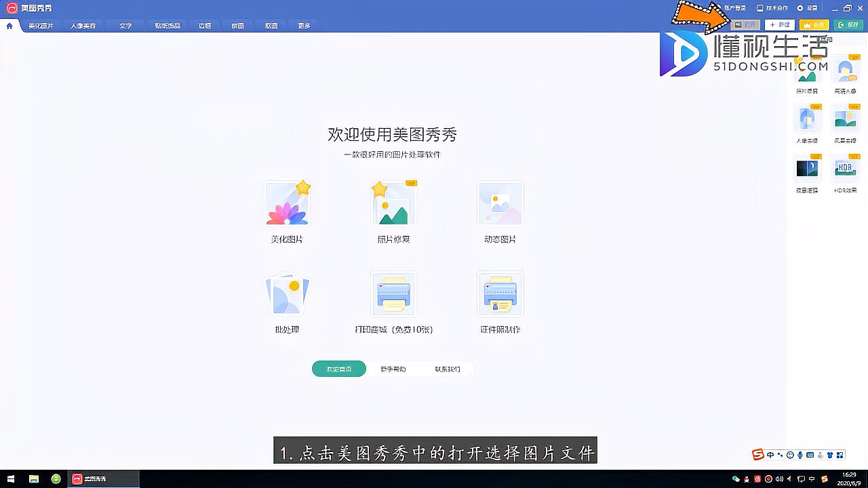This screenshot has width=868, height=488.
Task: Click green 保存 save button
Action: 848,24
